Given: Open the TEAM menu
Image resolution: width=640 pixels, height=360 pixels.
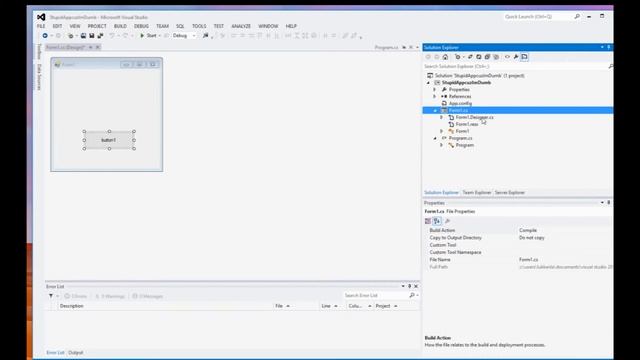Looking at the screenshot, I should coord(162,26).
